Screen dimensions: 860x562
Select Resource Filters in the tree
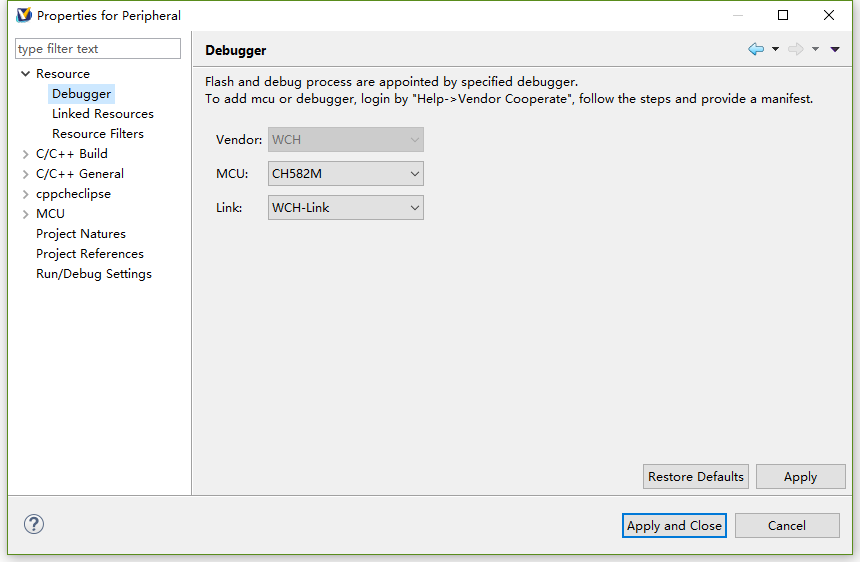click(x=98, y=134)
